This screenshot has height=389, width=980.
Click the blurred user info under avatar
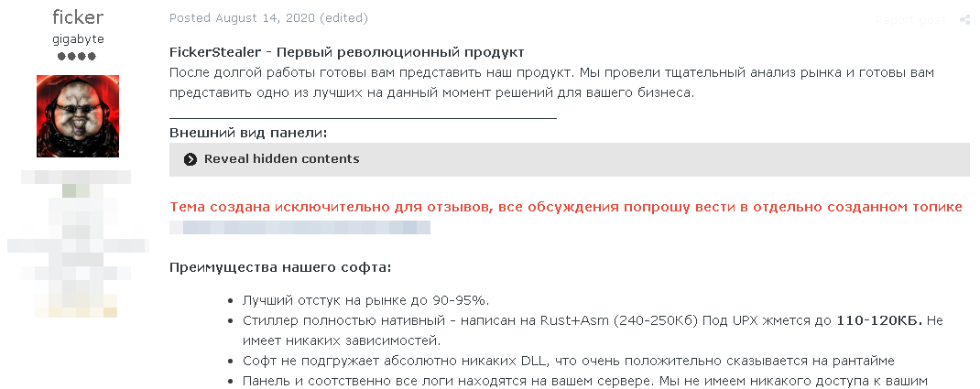pyautogui.click(x=78, y=243)
